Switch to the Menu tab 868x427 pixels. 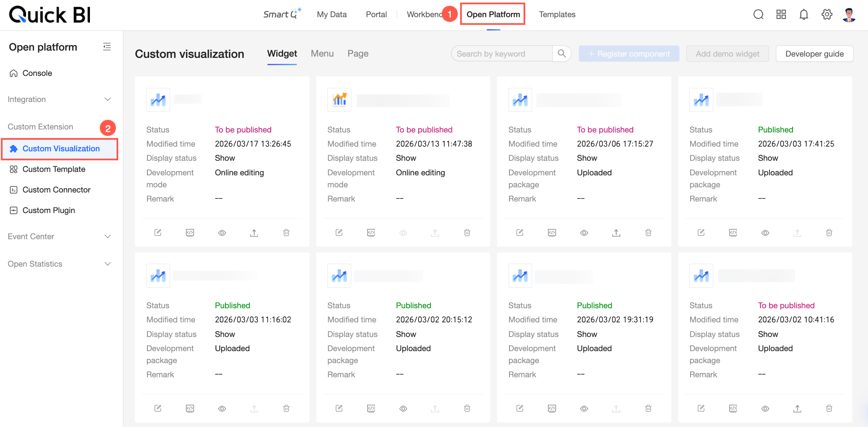point(322,54)
